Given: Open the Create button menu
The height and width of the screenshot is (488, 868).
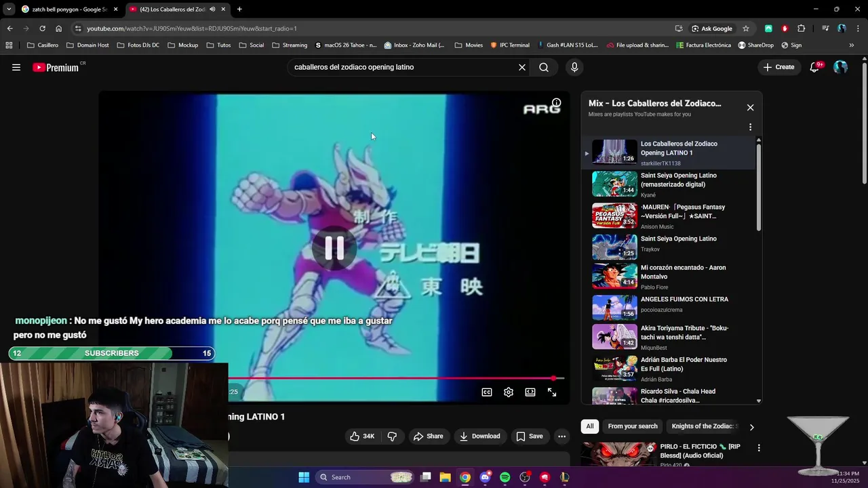Looking at the screenshot, I should click(x=778, y=67).
